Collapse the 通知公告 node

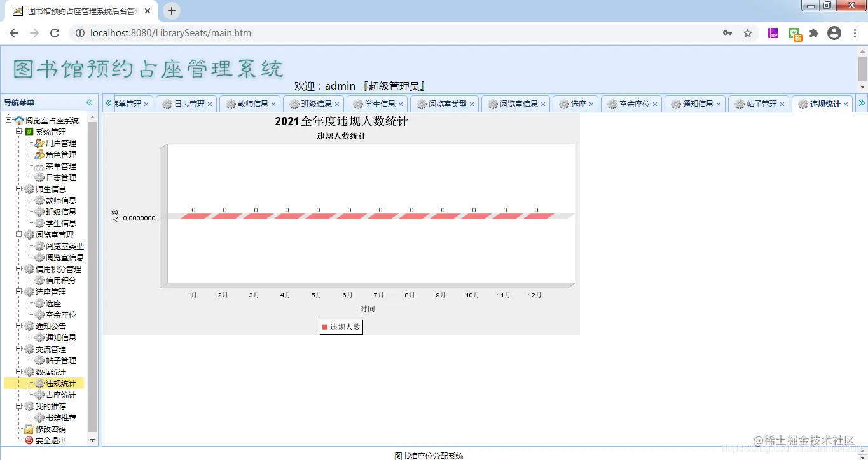point(19,326)
